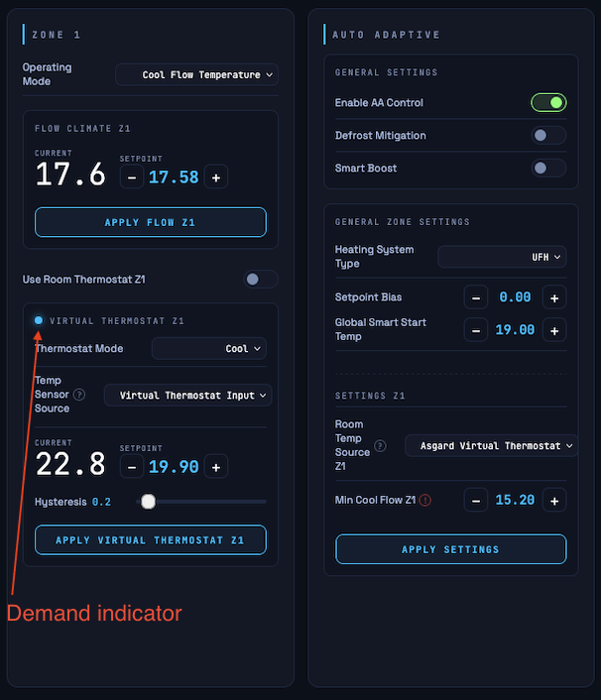Screen dimensions: 601x700
Task: Click the Global Smart Start Temp value 19.00
Action: click(516, 330)
